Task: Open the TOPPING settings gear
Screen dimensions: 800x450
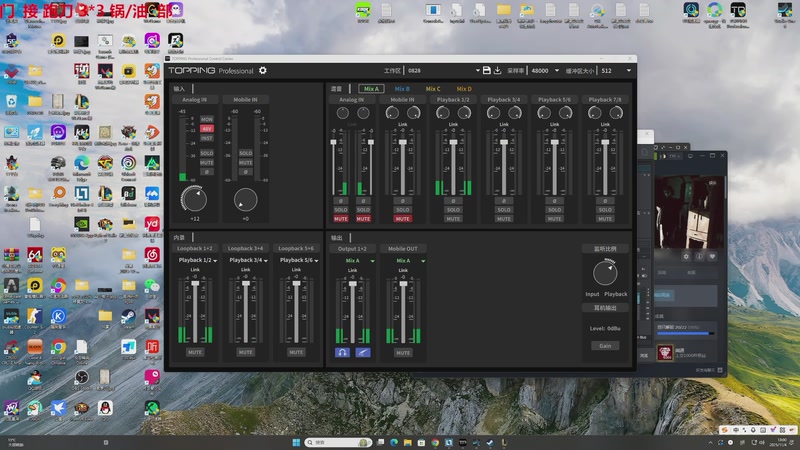Action: 263,71
